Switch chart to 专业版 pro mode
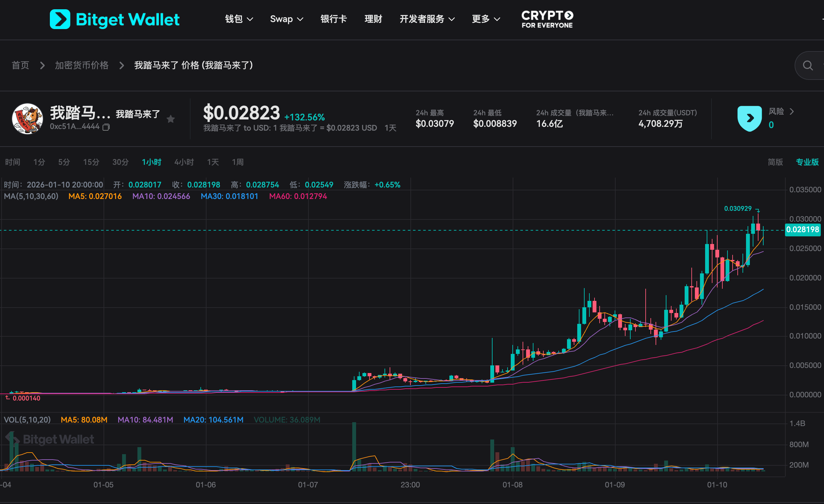This screenshot has width=824, height=504. (x=807, y=162)
